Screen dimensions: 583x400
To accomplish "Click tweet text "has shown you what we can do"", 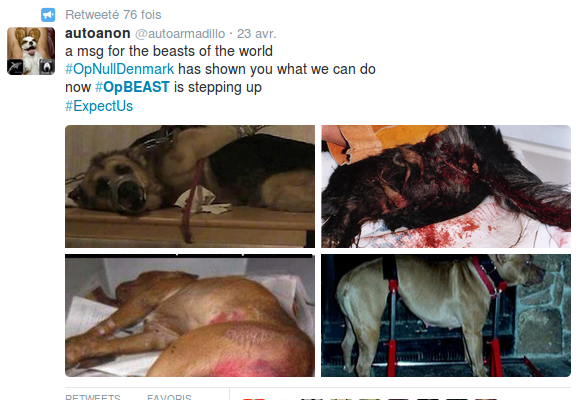I will click(277, 69).
